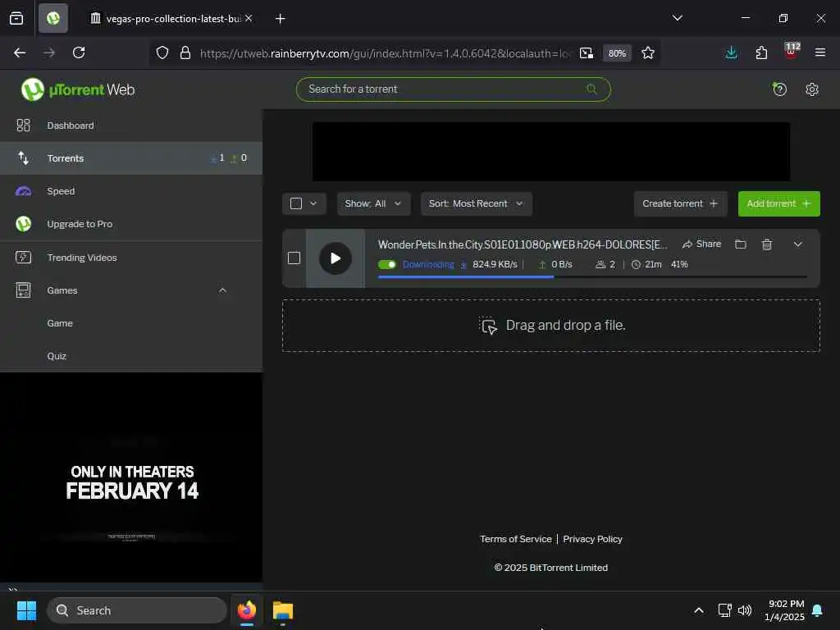Click the Trending Videos icon
This screenshot has width=840, height=630.
(x=23, y=258)
